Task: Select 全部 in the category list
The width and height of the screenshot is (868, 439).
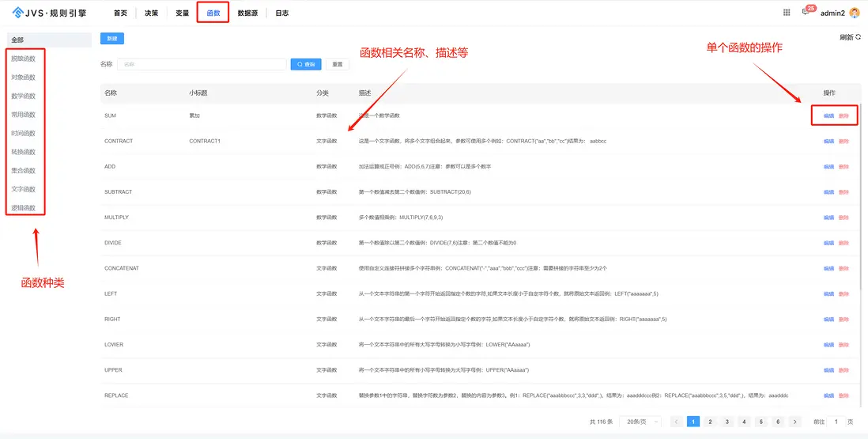Action: pos(49,40)
